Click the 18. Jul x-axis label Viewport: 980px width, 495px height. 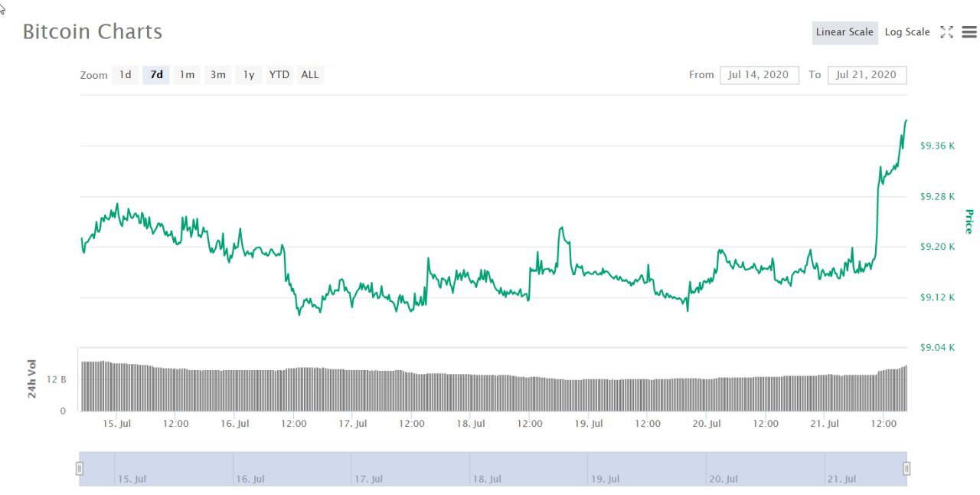point(471,424)
